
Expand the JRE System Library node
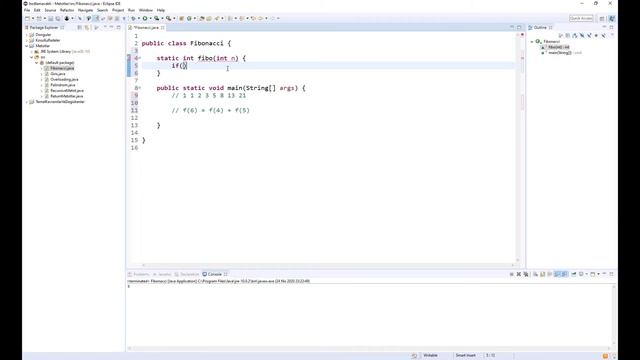(x=32, y=51)
